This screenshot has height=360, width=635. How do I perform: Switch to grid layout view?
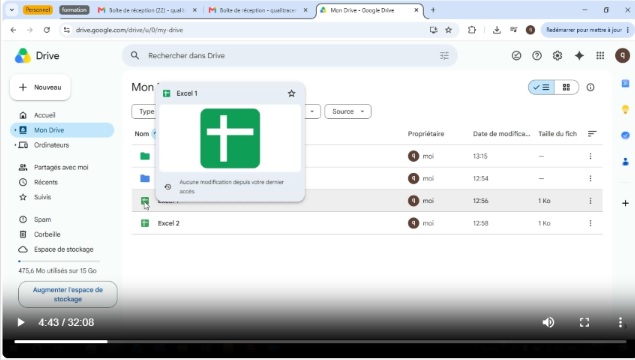[566, 87]
